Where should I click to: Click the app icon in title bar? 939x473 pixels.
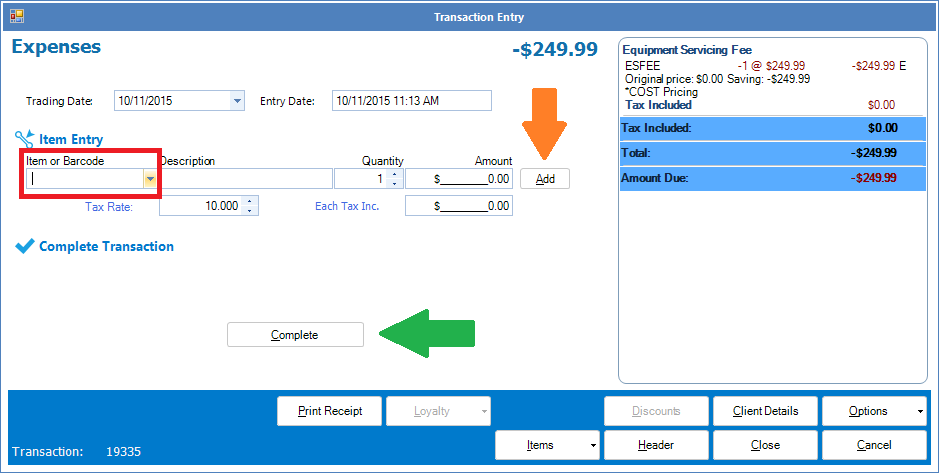coord(17,17)
